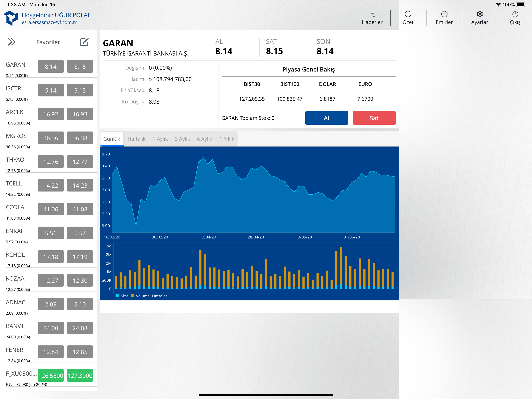Select MGROS in favorites list
The image size is (532, 399).
pyautogui.click(x=16, y=136)
